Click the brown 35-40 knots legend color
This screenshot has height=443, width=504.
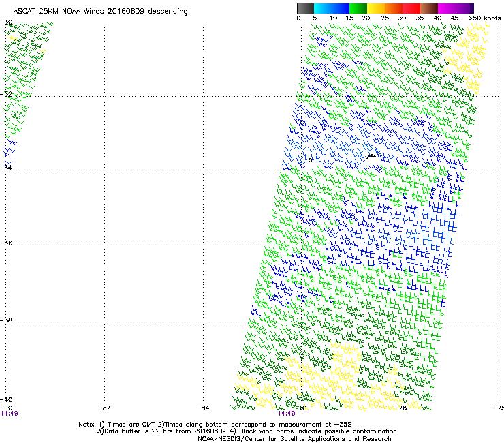coord(429,8)
